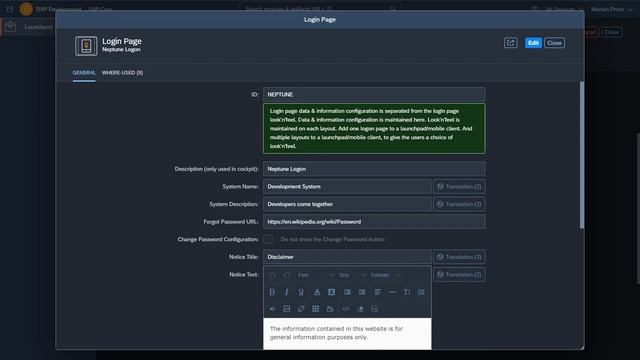Viewport: 640px width, 360px height.
Task: Insert a horizontal line in notice text
Action: pos(392,292)
